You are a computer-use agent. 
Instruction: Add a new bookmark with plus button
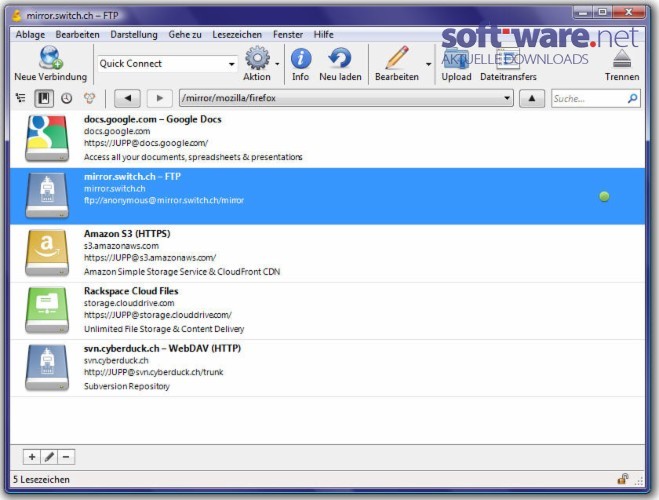point(32,457)
